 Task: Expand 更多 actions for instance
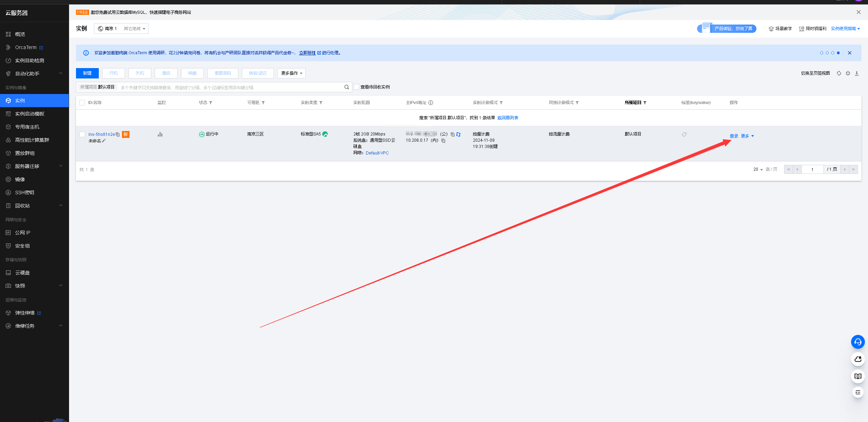point(747,136)
